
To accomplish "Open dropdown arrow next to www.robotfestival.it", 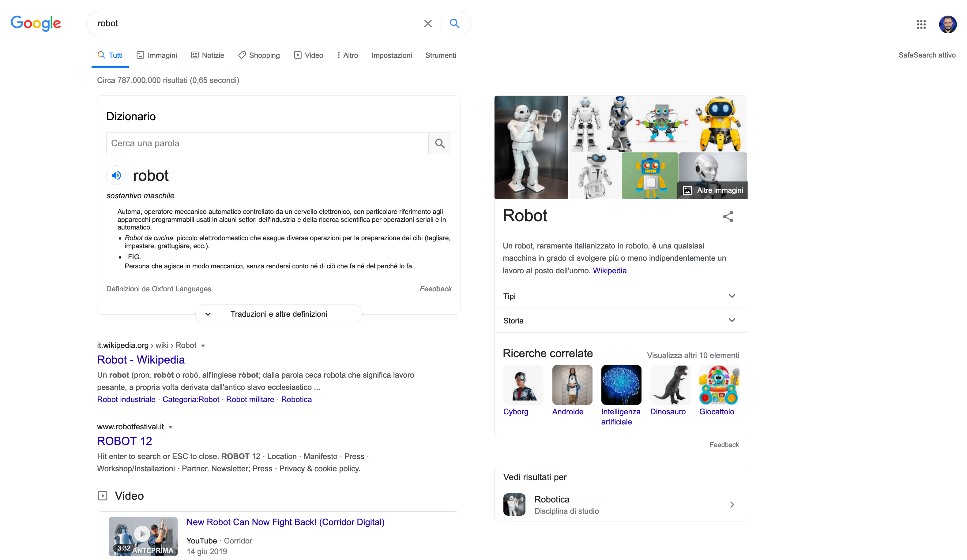I will point(170,427).
